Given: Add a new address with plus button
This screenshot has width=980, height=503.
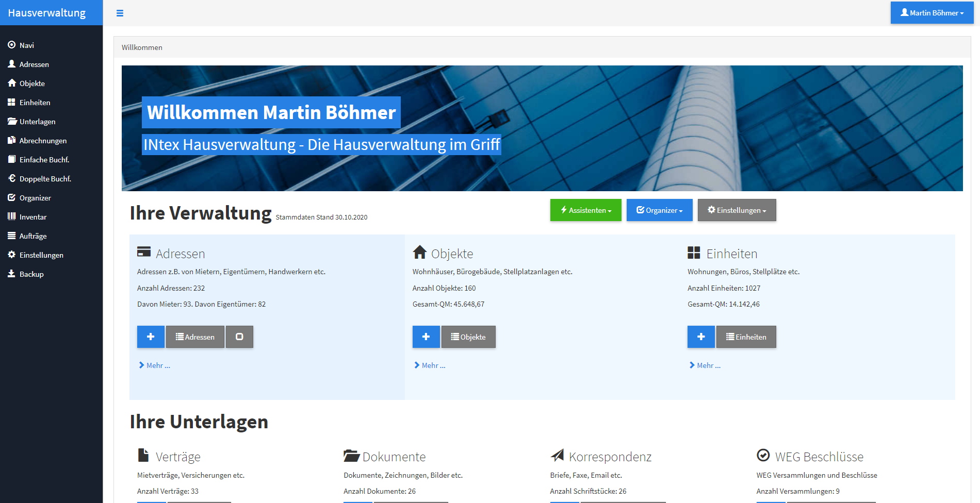Looking at the screenshot, I should click(x=151, y=337).
